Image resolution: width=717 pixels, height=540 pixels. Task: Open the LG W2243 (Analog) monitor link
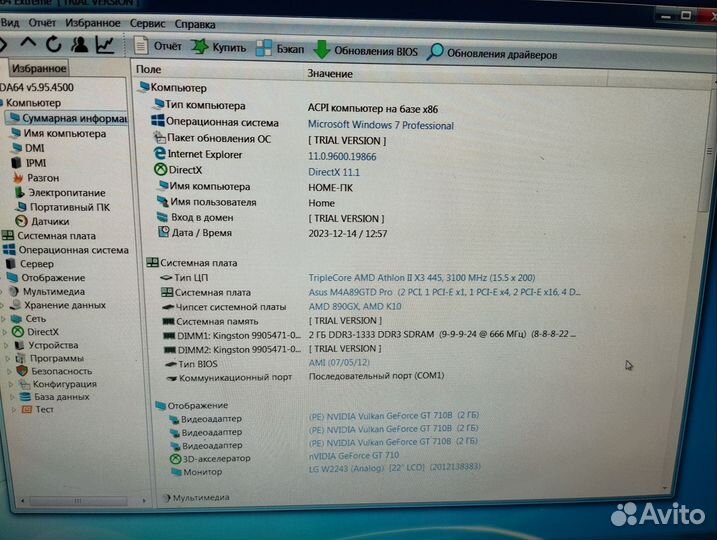(394, 468)
